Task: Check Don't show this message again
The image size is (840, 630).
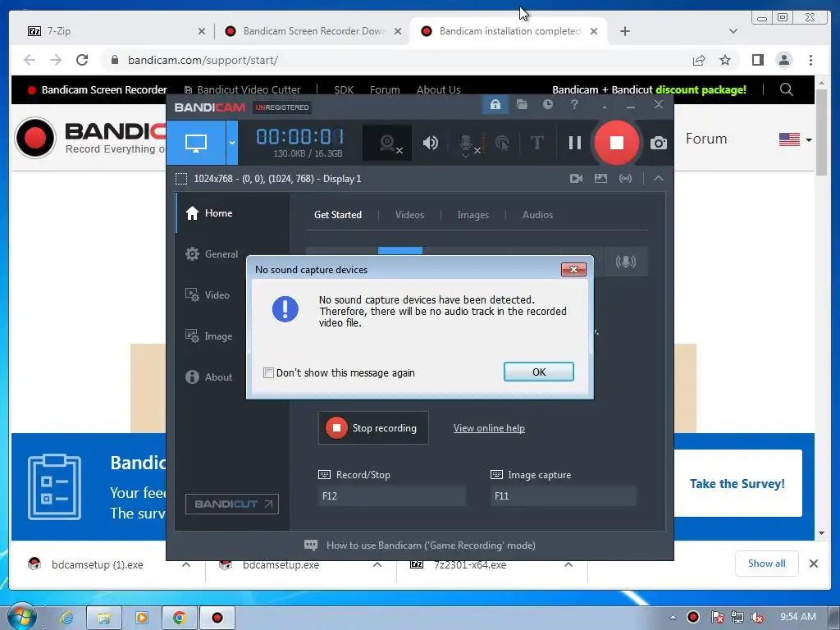Action: (268, 373)
